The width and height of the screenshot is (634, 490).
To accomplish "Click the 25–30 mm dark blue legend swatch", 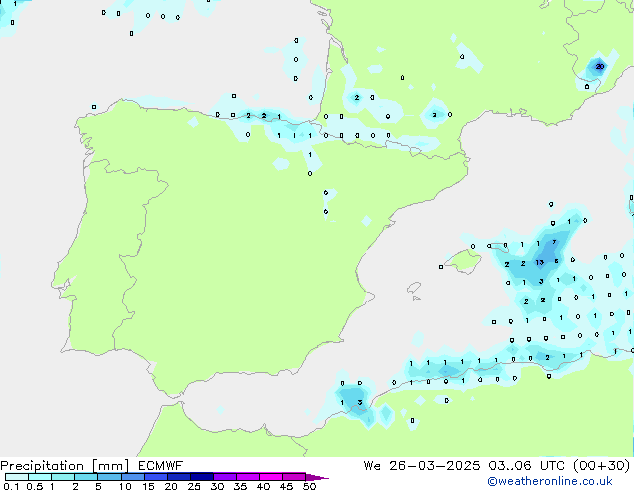I will 201,477.
